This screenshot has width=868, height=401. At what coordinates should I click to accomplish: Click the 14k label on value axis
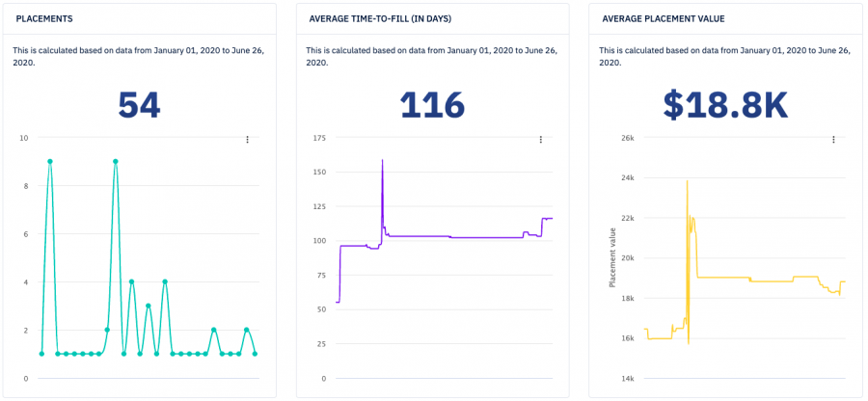coord(627,379)
